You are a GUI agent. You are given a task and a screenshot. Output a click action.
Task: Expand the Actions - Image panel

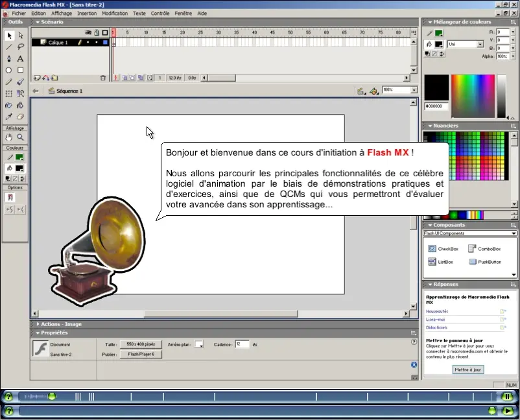[38, 324]
